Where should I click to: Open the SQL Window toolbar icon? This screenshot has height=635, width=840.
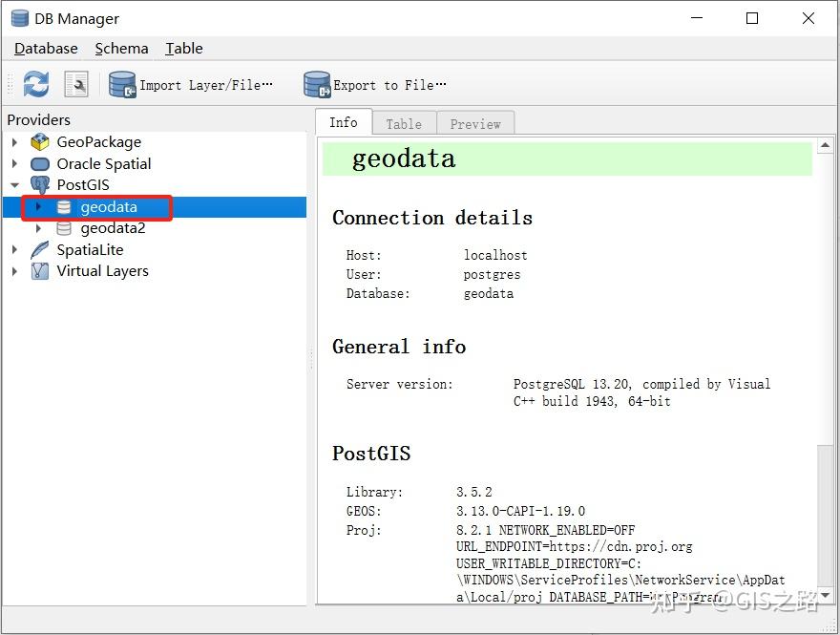click(76, 84)
